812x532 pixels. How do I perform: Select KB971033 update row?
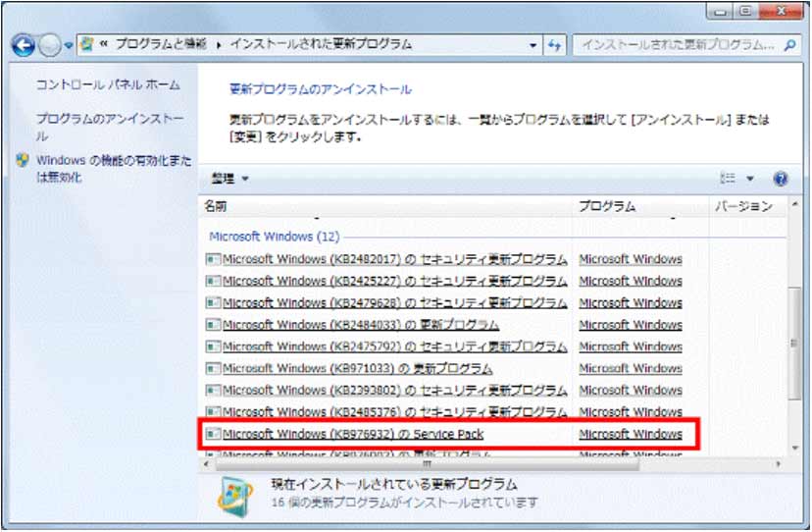(357, 368)
